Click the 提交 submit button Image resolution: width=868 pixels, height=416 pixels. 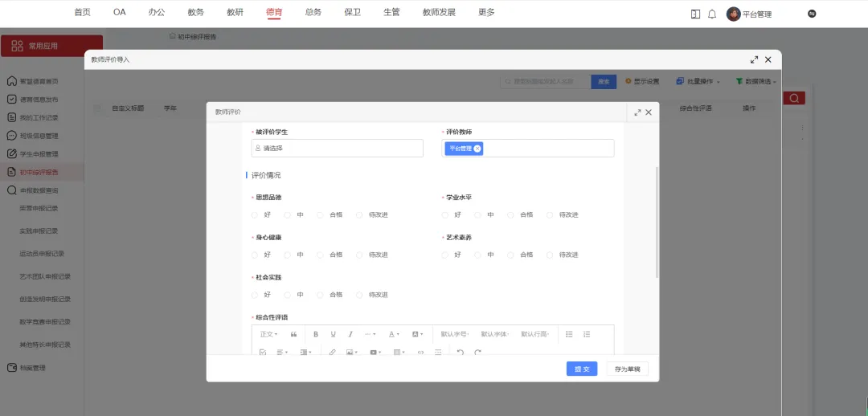tap(582, 369)
